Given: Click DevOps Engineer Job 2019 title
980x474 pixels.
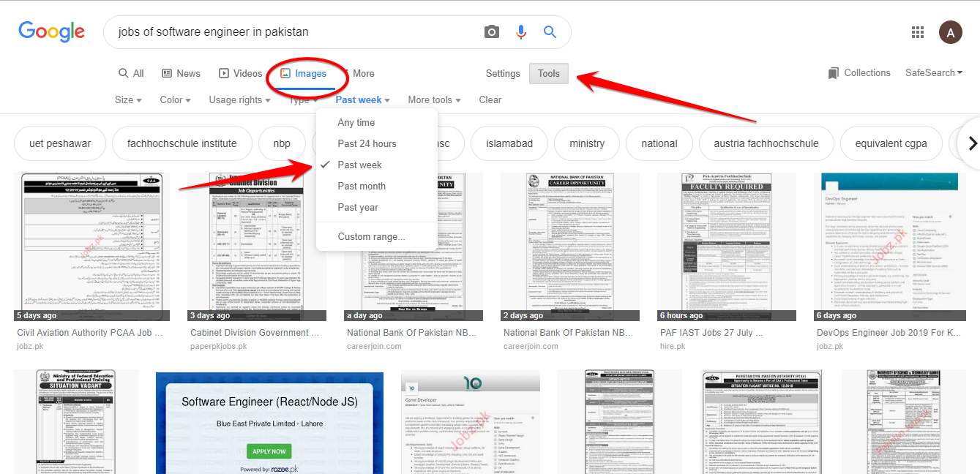Looking at the screenshot, I should click(890, 333).
